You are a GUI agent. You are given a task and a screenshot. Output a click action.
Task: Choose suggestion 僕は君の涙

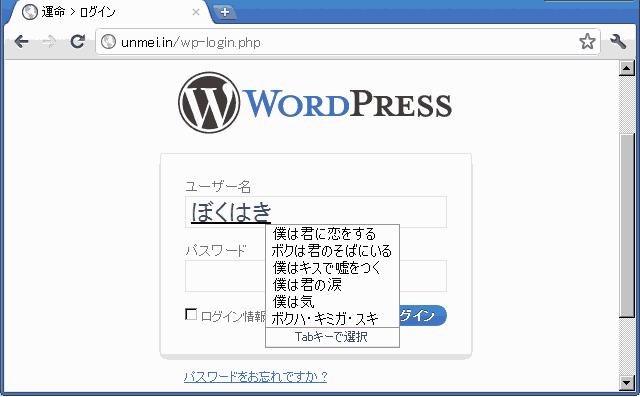[x=332, y=284]
